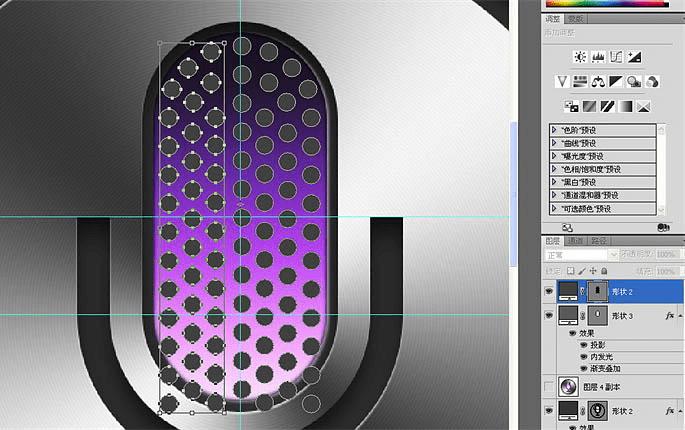The image size is (685, 430).
Task: Toggle the 渐变叠加 effect visibility
Action: [584, 368]
